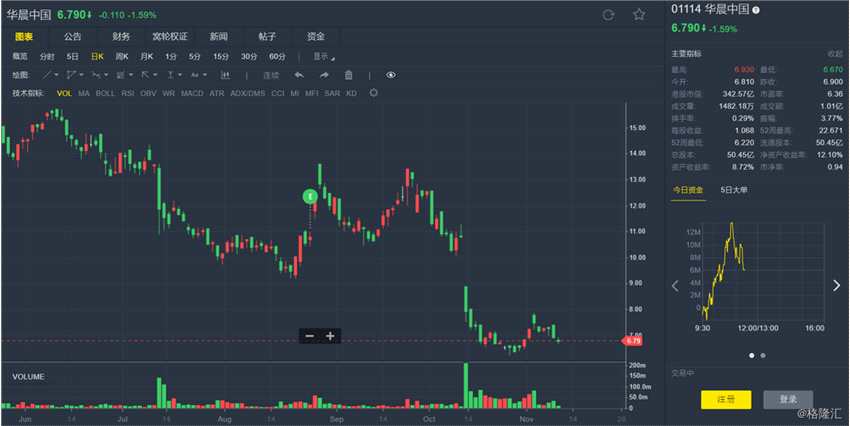
Task: Toggle the RSI indicator
Action: click(x=127, y=93)
